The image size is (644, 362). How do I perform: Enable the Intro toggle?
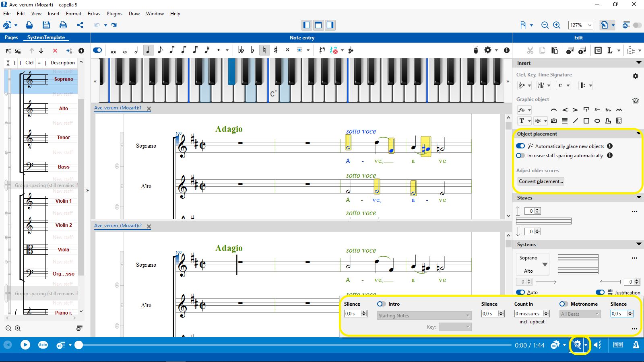tap(381, 304)
